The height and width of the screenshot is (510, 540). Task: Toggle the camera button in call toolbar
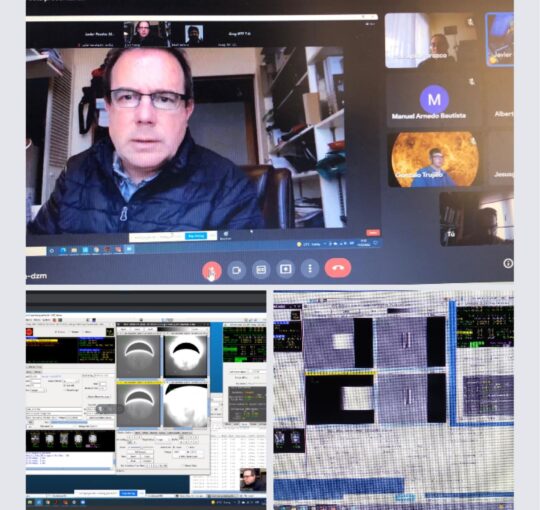click(x=236, y=270)
